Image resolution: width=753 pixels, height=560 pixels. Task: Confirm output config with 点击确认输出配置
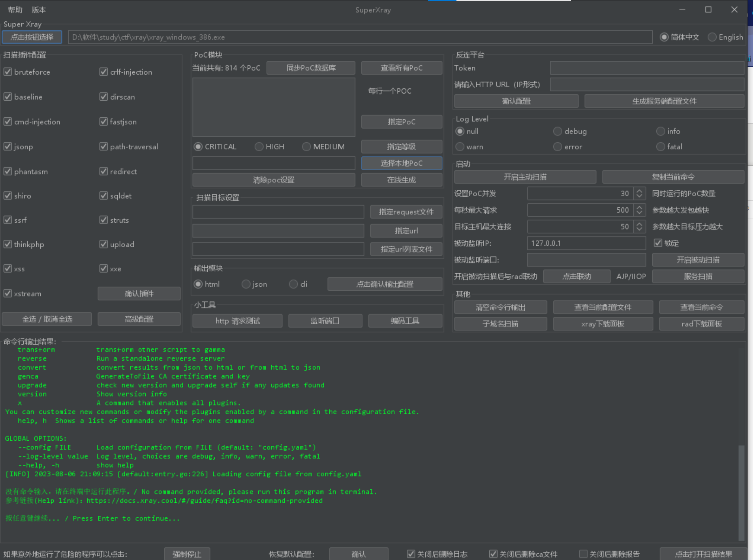point(385,284)
